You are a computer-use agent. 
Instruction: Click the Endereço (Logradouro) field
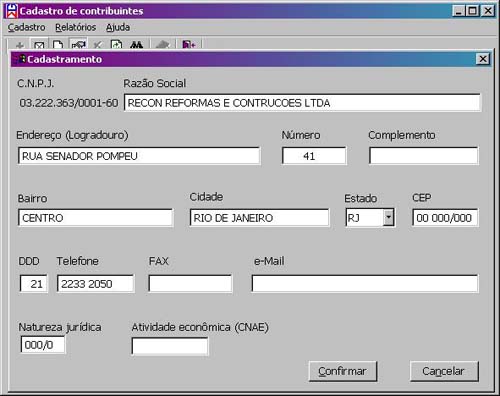(x=139, y=156)
